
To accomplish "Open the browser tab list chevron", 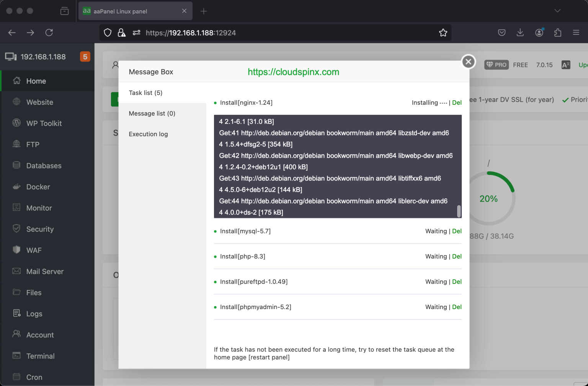I will [x=557, y=11].
